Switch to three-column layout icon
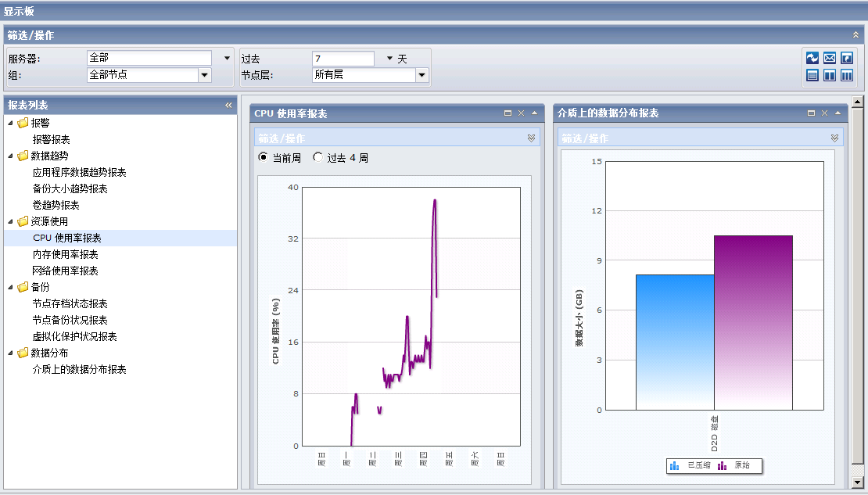Image resolution: width=868 pixels, height=495 pixels. [847, 76]
